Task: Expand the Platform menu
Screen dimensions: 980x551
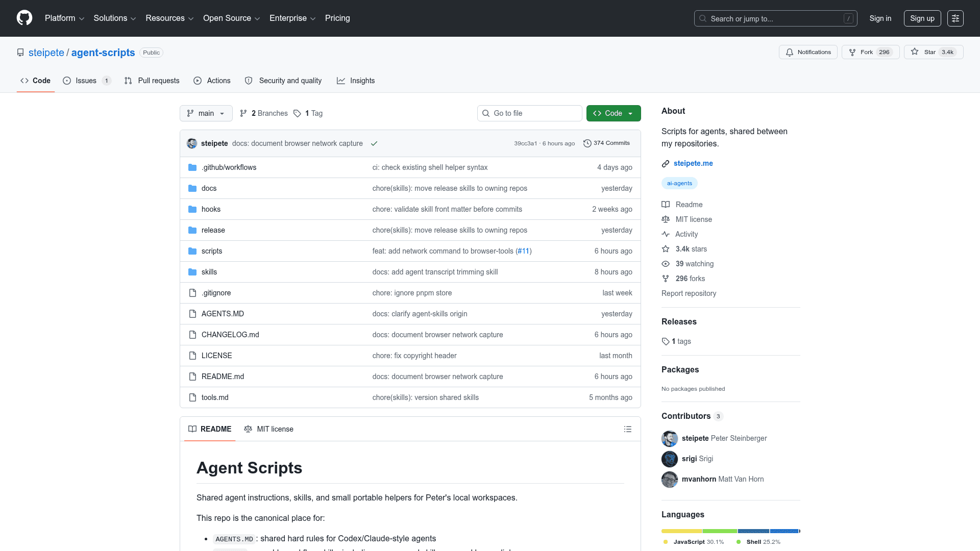Action: click(64, 18)
